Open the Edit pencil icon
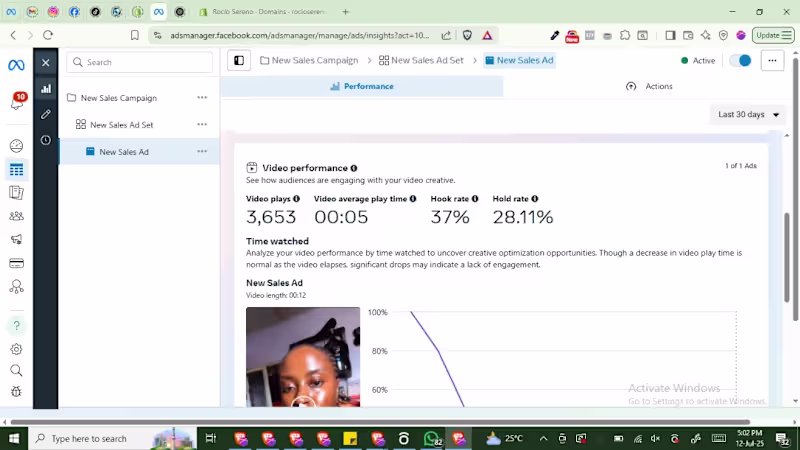This screenshot has height=450, width=800. click(x=46, y=114)
